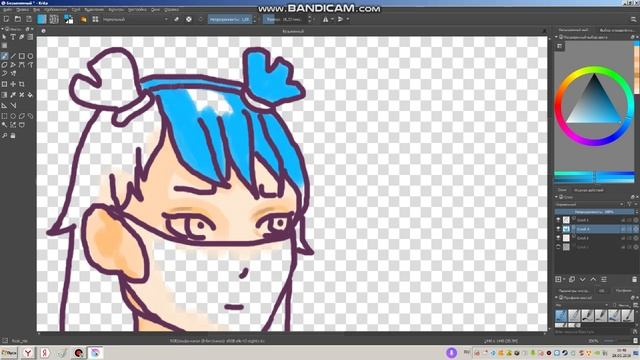Image resolution: width=640 pixels, height=360 pixels.
Task: Show the hidden bottom layer
Action: point(558,247)
